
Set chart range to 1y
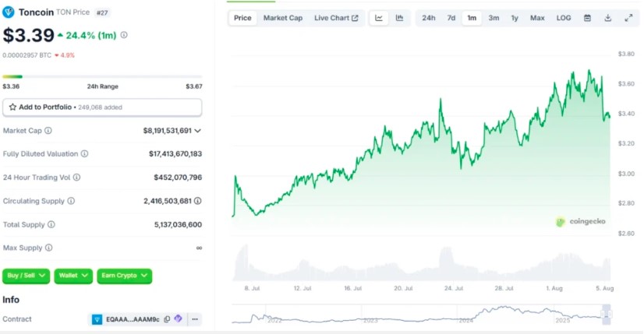click(x=515, y=18)
